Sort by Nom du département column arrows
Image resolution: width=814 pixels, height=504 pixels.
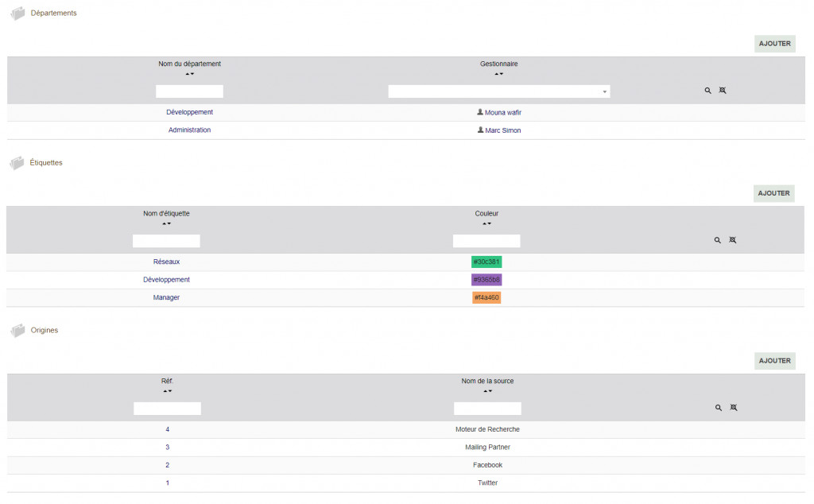(189, 74)
